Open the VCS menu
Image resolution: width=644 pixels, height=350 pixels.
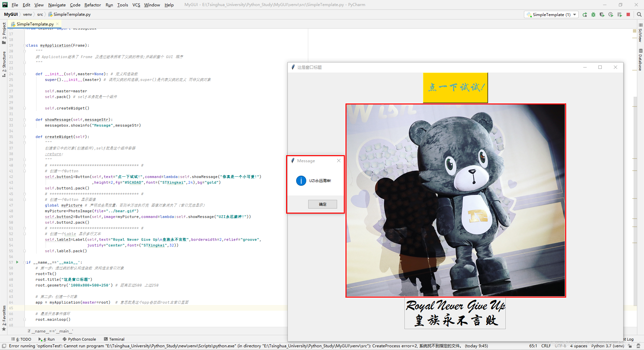click(x=136, y=5)
